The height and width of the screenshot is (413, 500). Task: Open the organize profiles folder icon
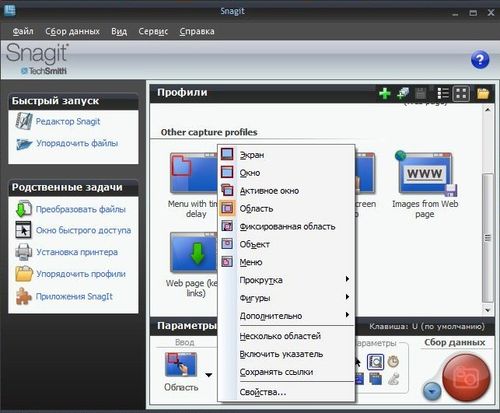[x=482, y=94]
